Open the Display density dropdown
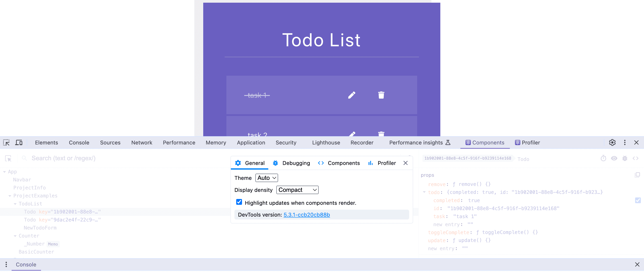The height and width of the screenshot is (272, 644). (x=297, y=190)
